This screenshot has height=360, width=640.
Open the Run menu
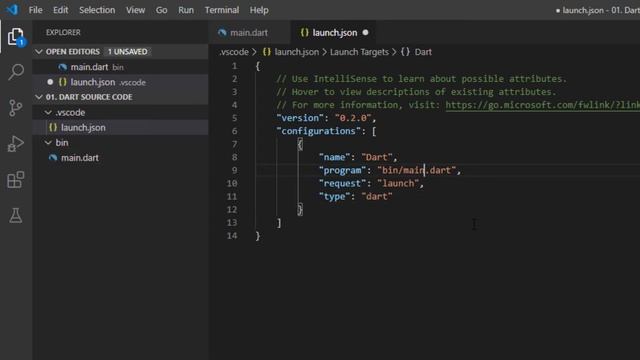click(186, 10)
